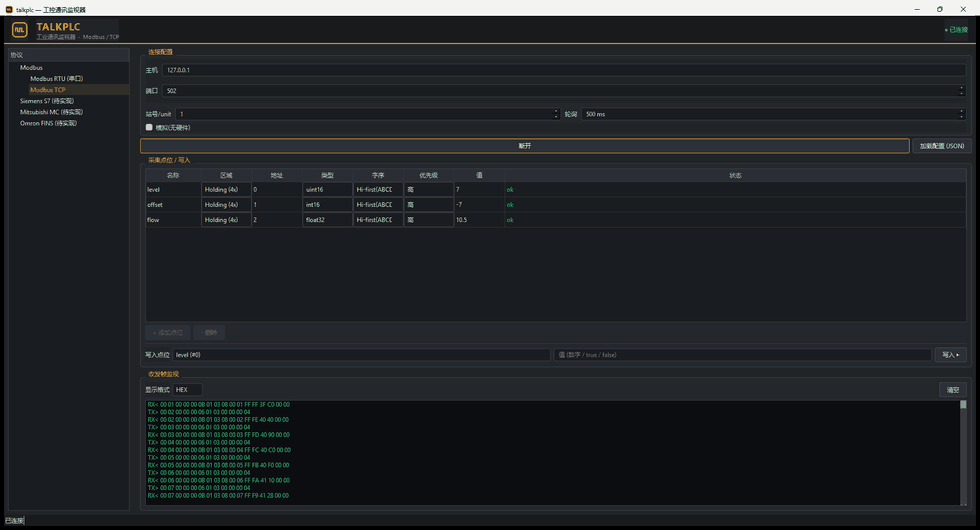The image size is (980, 530).
Task: Select Siemens S7 protocol entry
Action: pos(47,101)
